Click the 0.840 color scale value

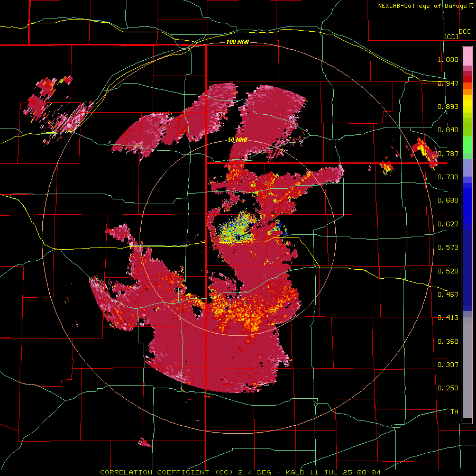point(448,130)
